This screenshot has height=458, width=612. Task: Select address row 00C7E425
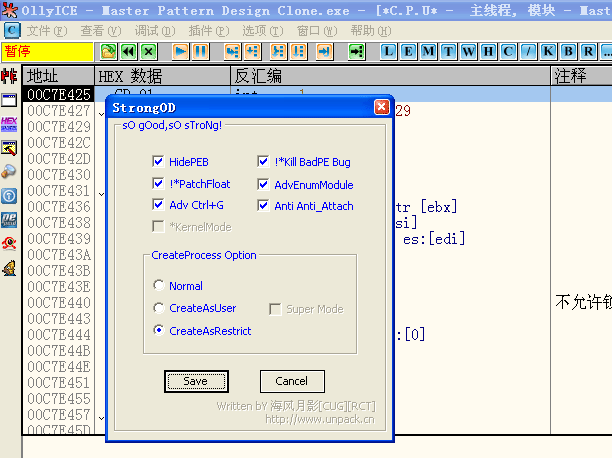click(x=59, y=94)
